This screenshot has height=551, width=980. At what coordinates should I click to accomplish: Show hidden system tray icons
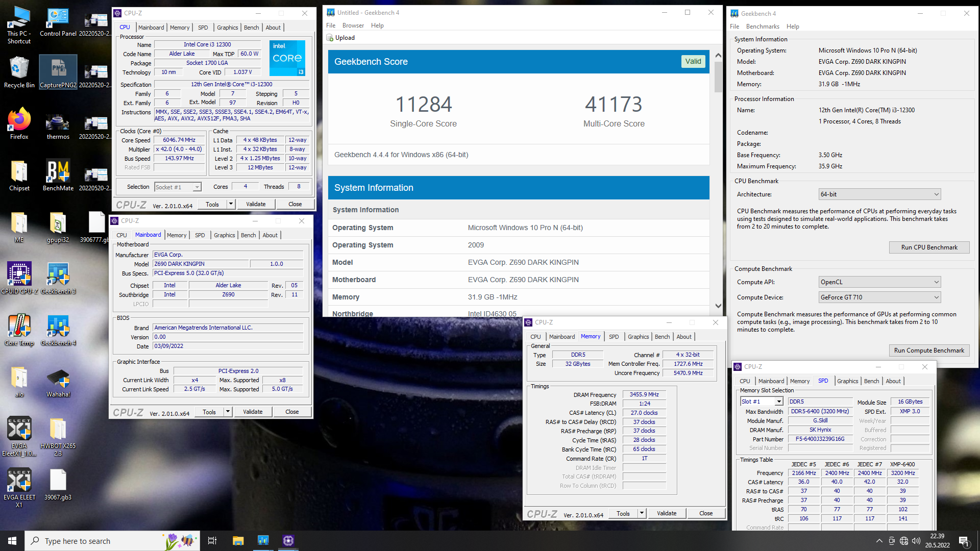[x=879, y=541]
